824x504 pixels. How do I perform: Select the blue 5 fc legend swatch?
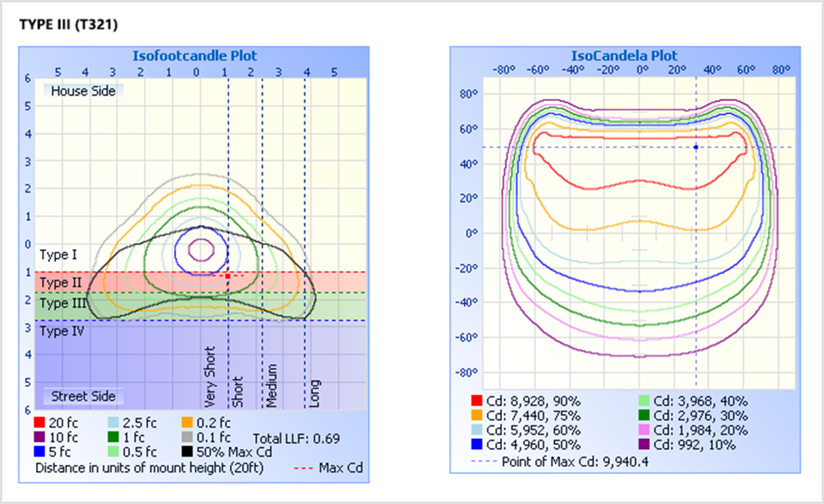38,452
